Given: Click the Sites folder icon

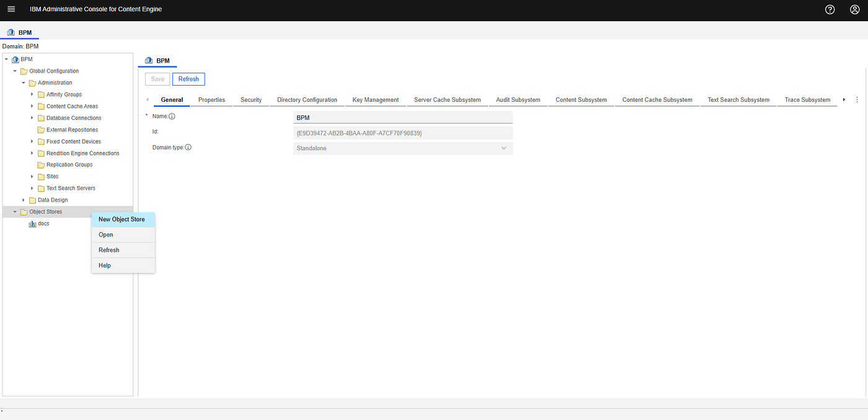Looking at the screenshot, I should click(x=41, y=177).
